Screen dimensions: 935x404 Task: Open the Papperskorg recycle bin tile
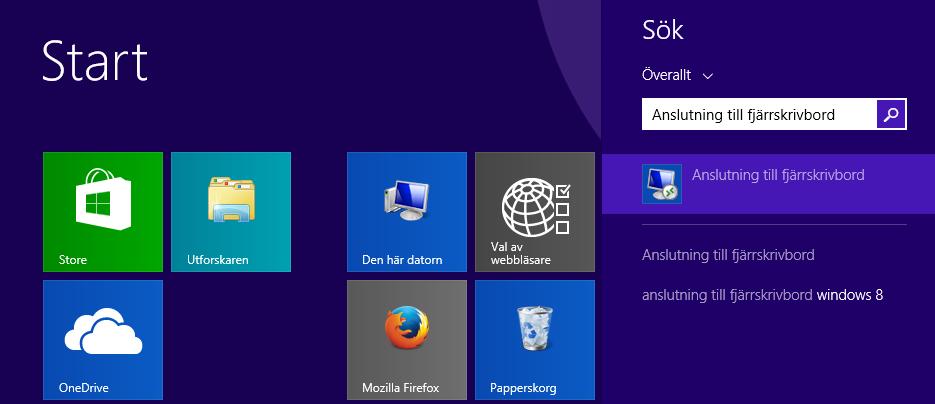click(x=535, y=340)
